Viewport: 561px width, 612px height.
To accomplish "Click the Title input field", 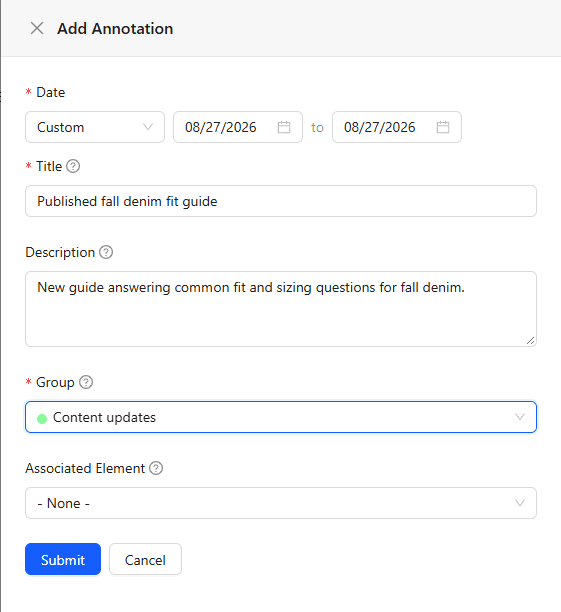I will point(281,201).
